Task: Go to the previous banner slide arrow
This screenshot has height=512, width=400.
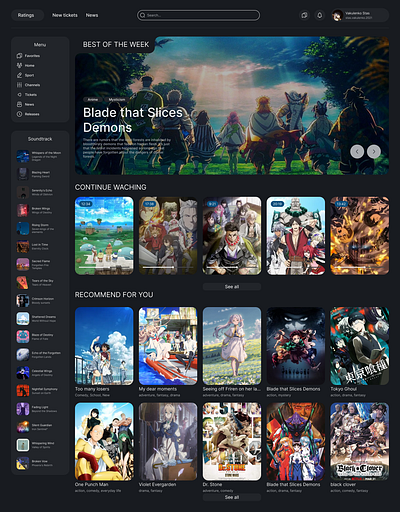Action: [357, 151]
